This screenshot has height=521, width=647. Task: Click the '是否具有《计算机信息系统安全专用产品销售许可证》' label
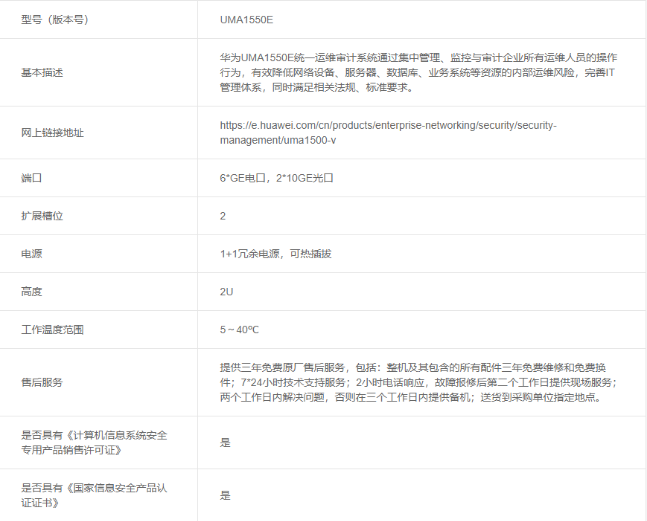pos(94,443)
